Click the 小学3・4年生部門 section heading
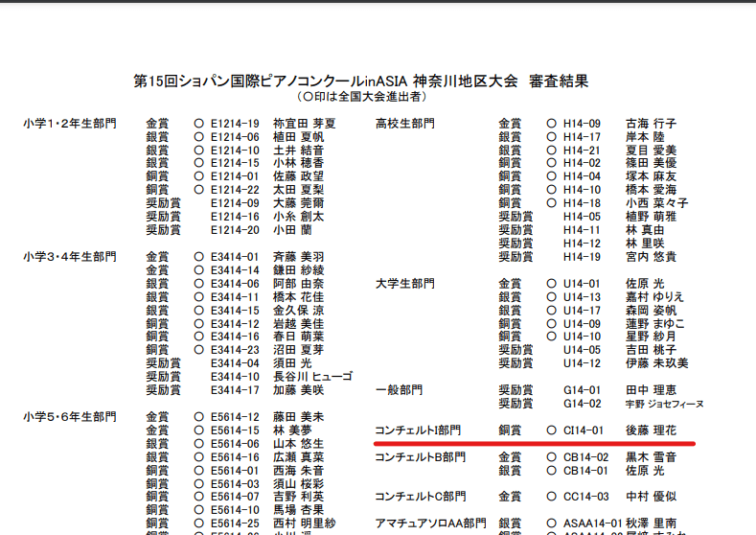This screenshot has width=756, height=535. tap(70, 257)
